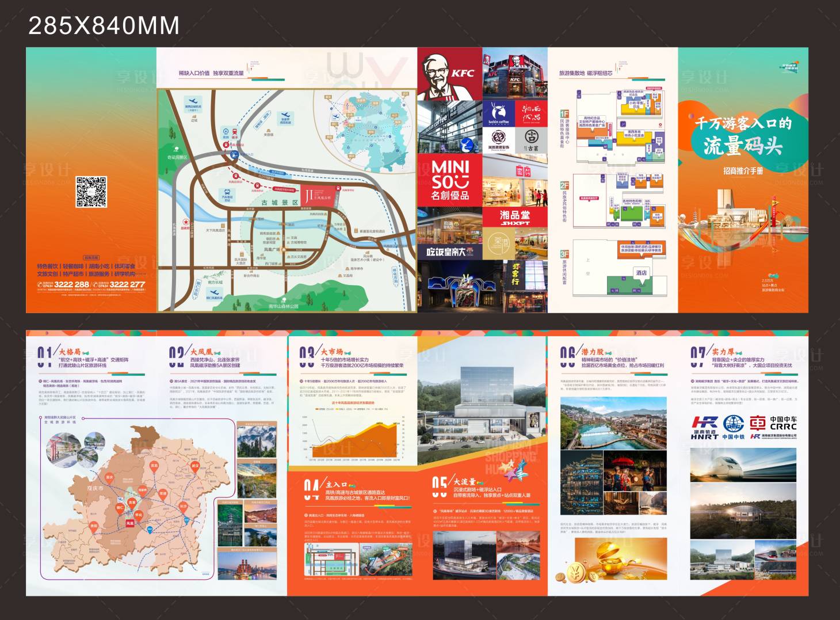840x620 pixels.
Task: Select the blue luckin coffee logo tile
Action: tap(498, 114)
